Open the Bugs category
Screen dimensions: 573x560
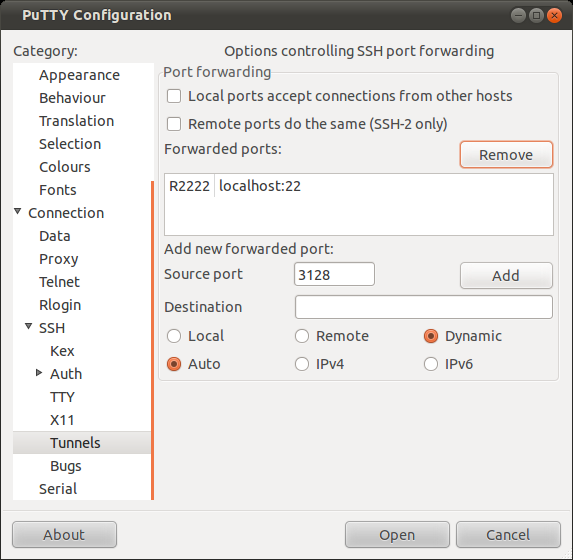66,467
